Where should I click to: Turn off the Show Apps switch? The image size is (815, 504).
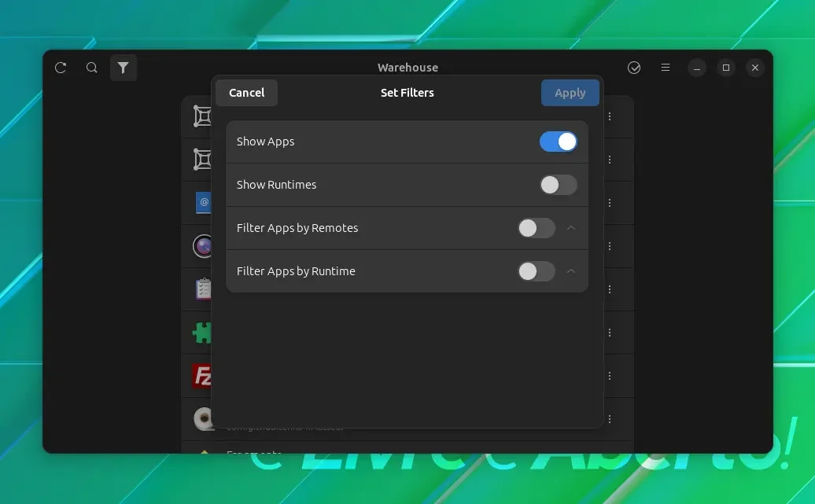pyautogui.click(x=559, y=142)
